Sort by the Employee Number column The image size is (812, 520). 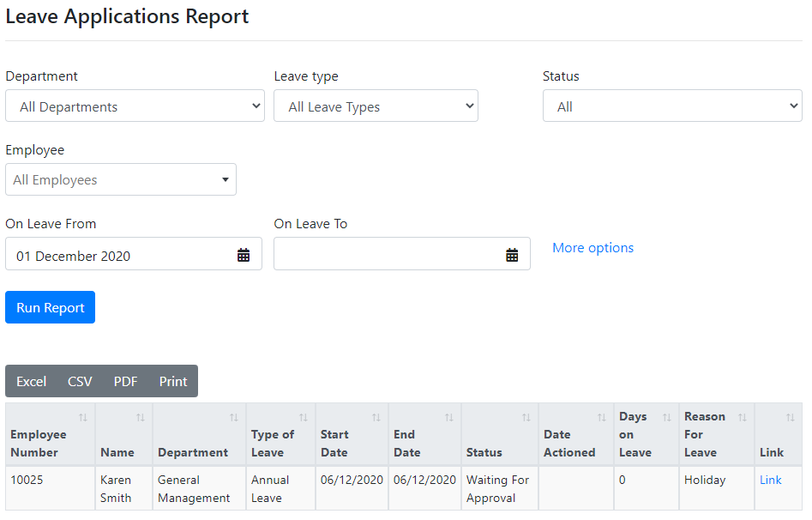coord(82,417)
